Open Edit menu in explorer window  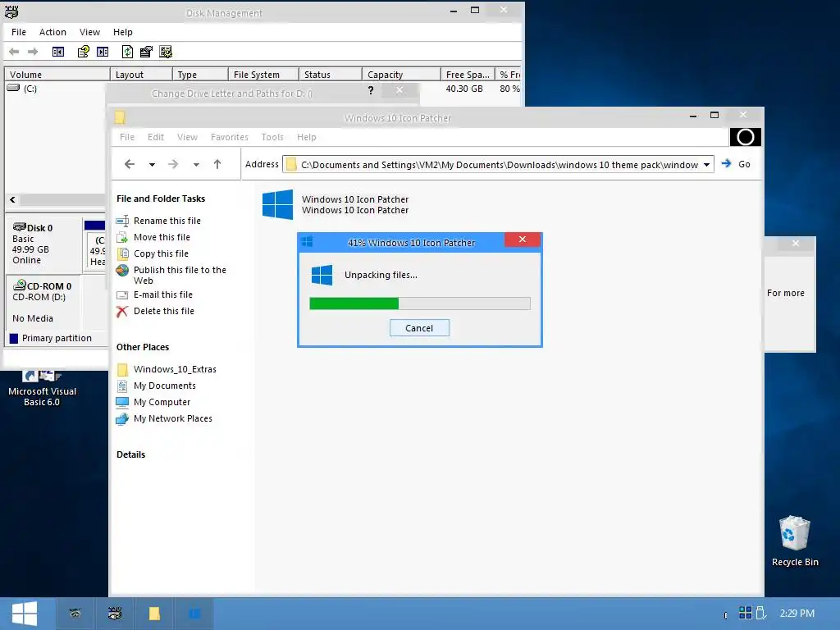point(156,137)
